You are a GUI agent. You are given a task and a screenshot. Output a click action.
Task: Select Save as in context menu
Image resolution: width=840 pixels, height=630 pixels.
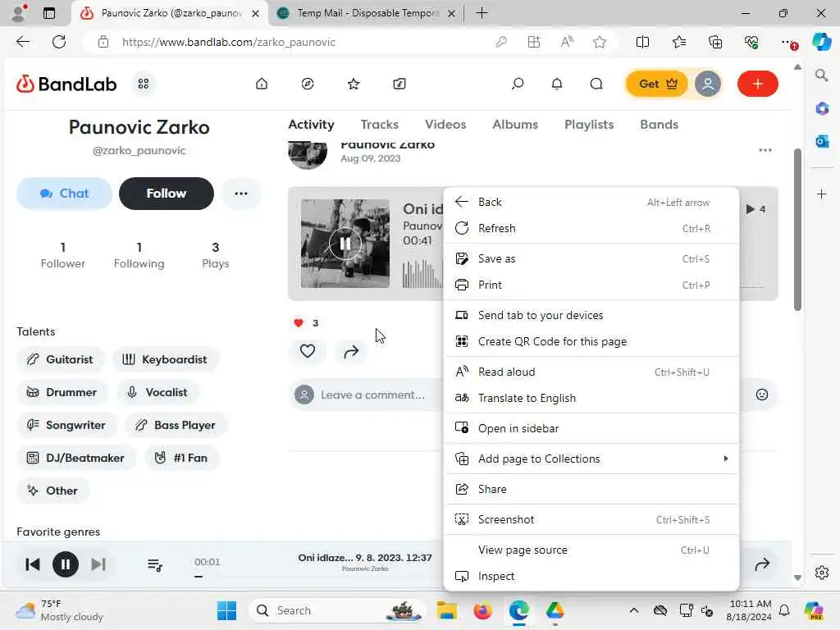click(x=592, y=258)
